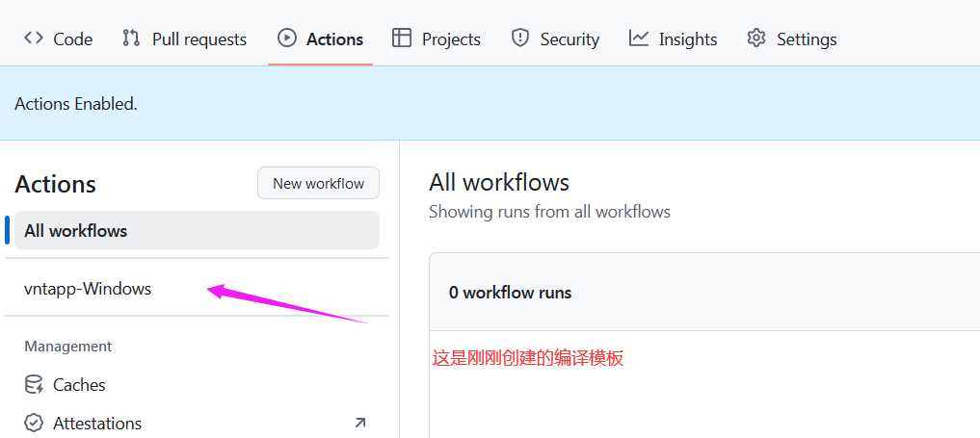This screenshot has height=438, width=980.
Task: Create a New workflow
Action: (318, 183)
